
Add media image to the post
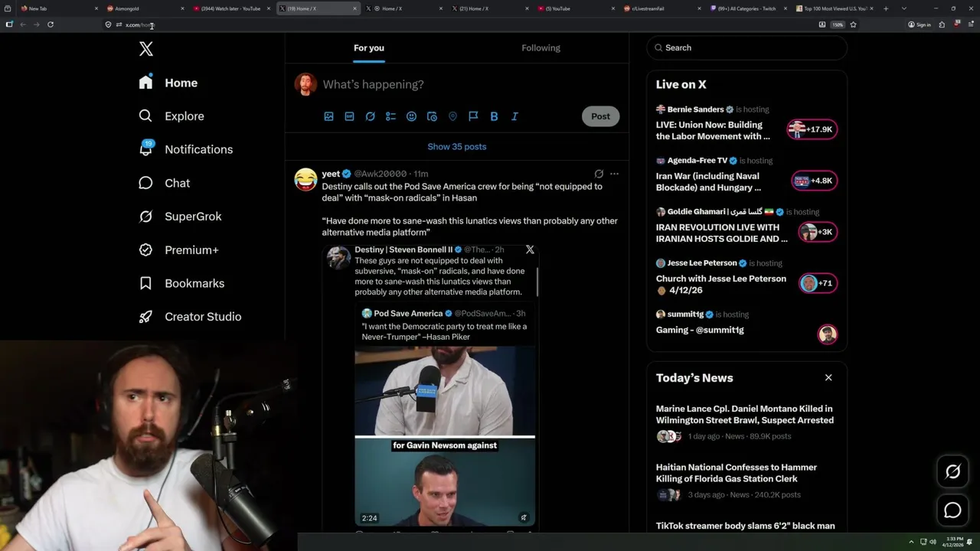328,116
